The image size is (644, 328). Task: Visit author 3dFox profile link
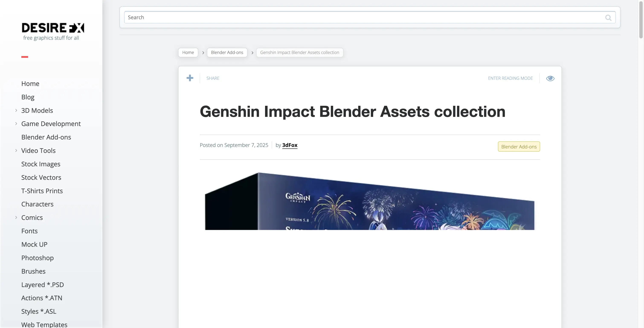[x=290, y=145]
